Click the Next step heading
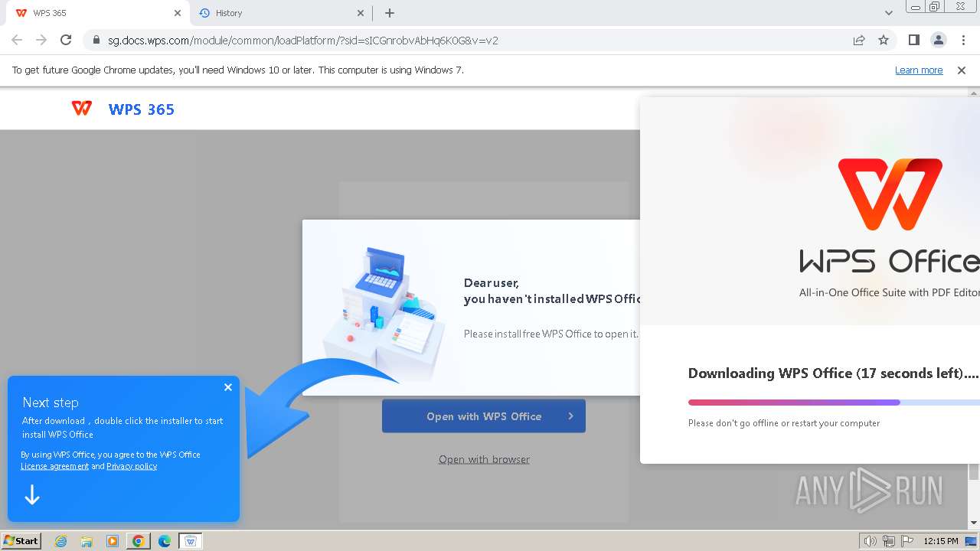The image size is (980, 551). coord(51,403)
